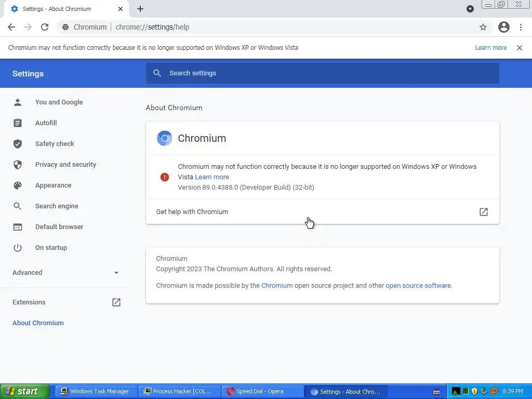This screenshot has width=532, height=399.
Task: Open the Chromium three-dot menu
Action: click(521, 27)
